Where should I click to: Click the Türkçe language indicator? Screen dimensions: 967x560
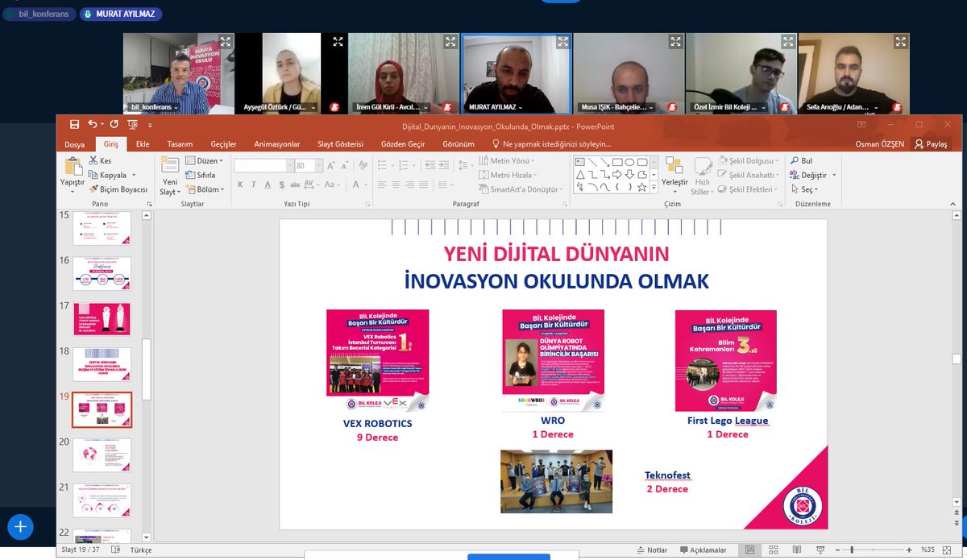click(x=141, y=550)
